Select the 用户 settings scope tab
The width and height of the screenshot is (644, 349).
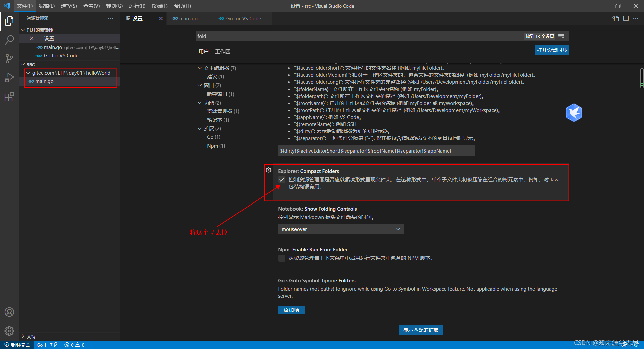point(203,51)
